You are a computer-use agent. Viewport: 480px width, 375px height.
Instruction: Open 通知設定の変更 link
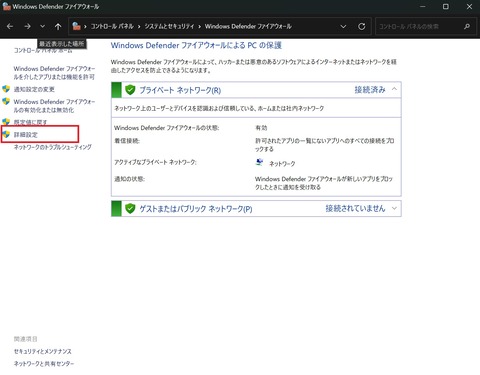coord(34,89)
